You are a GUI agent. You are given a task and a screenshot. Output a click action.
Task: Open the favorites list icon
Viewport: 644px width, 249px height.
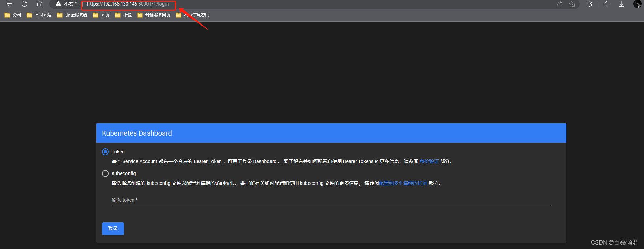pos(606,4)
